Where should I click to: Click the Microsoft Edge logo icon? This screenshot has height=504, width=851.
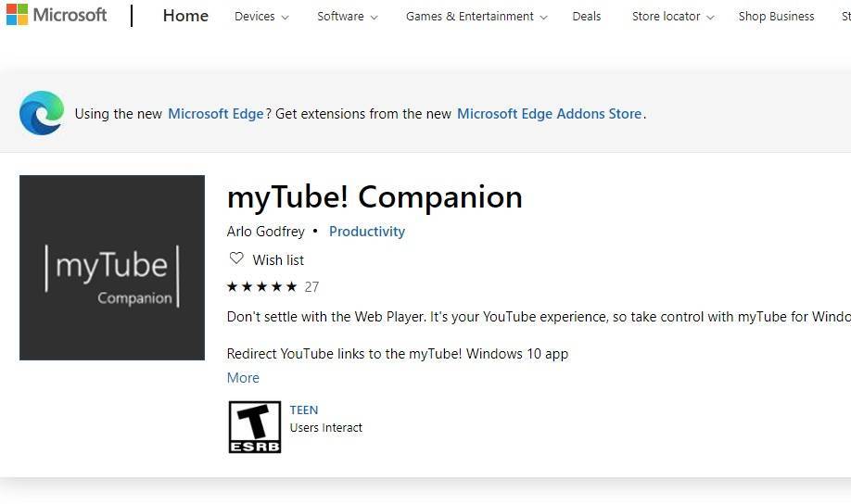pyautogui.click(x=42, y=113)
